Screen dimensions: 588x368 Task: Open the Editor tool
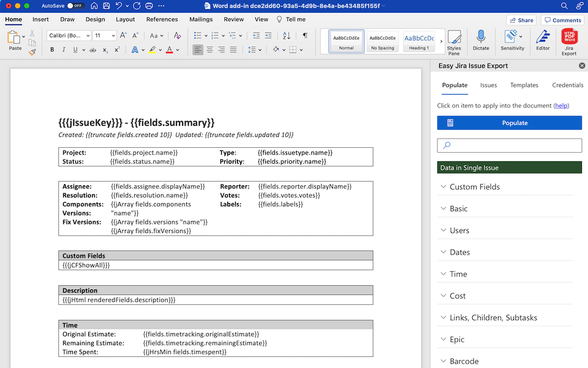[x=543, y=40]
